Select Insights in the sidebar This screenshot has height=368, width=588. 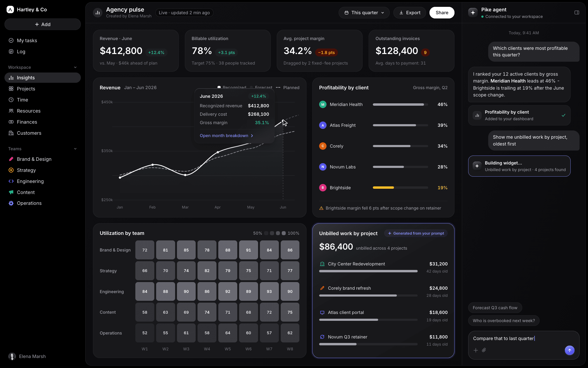pyautogui.click(x=43, y=78)
